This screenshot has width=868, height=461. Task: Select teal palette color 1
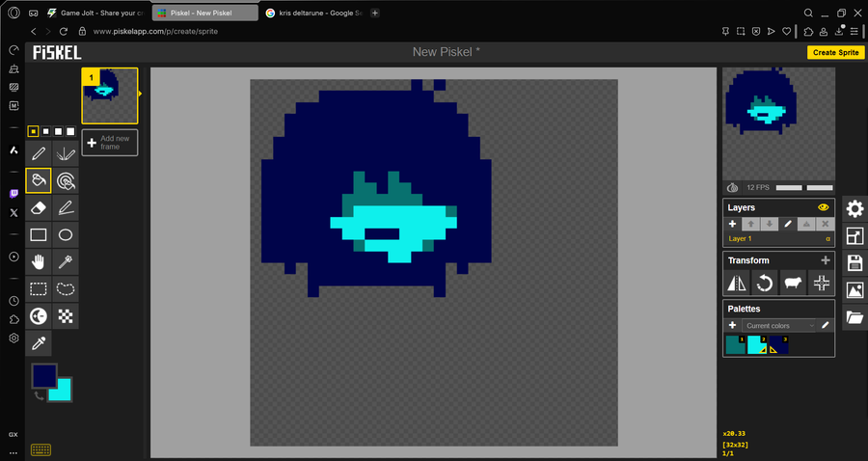pyautogui.click(x=736, y=344)
